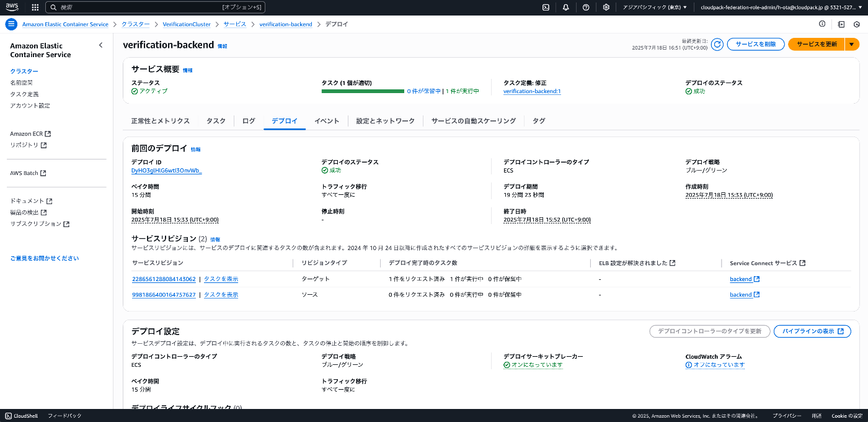
Task: Open Amazon ECR external link
Action: click(x=30, y=133)
